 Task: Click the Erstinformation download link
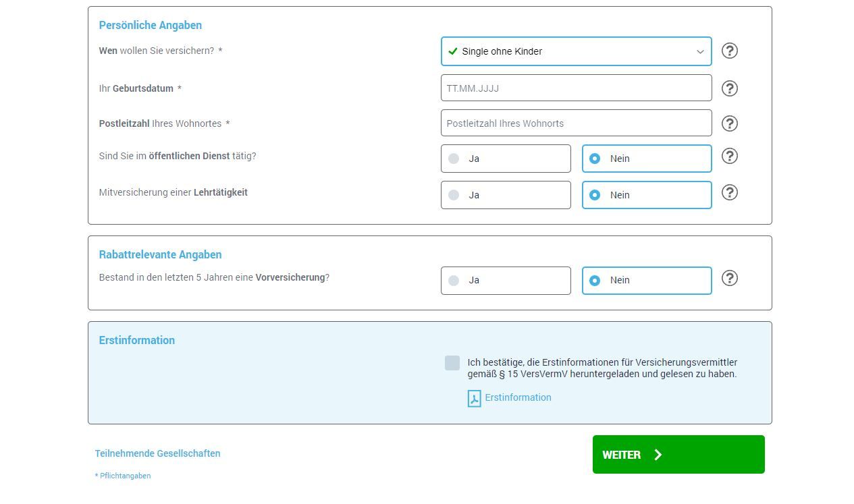point(518,397)
